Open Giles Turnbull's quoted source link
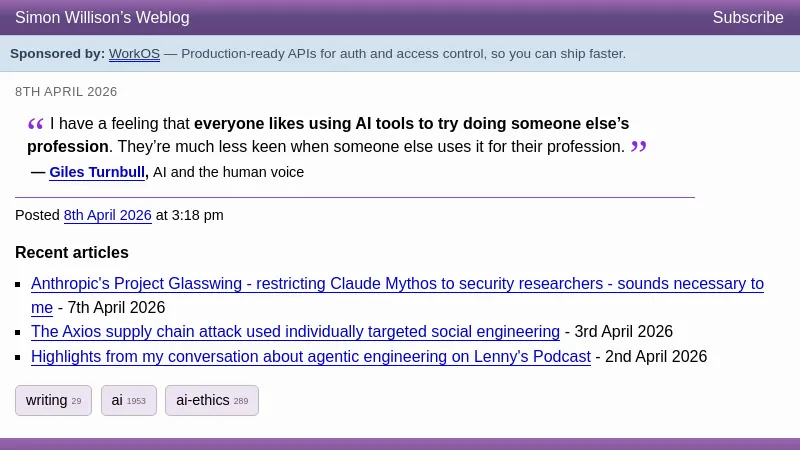The width and height of the screenshot is (800, 450). [97, 172]
